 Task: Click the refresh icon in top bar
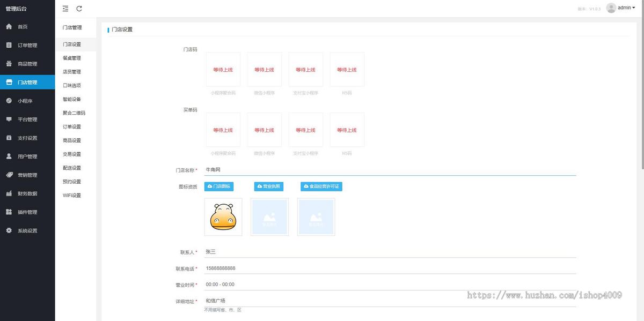tap(79, 8)
